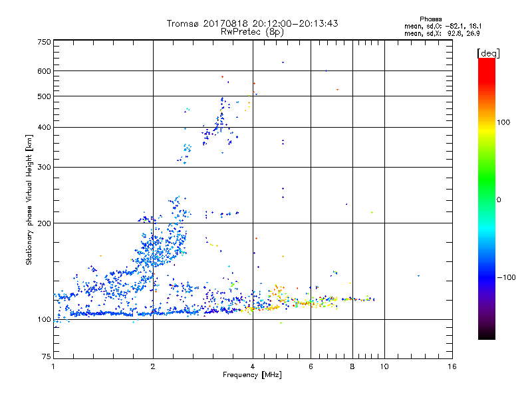Click the '75' y-axis tick label
Viewport: 532px width, 399px height.
[47, 356]
